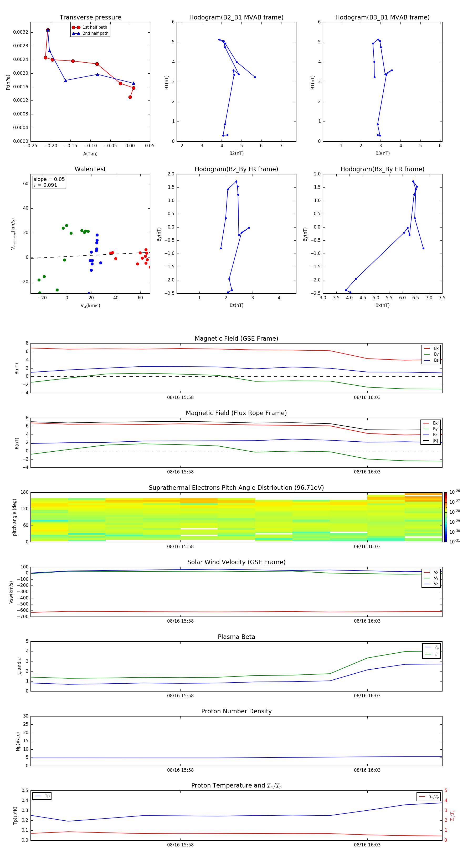Click the "A(T·m)" x-axis label

(90, 154)
